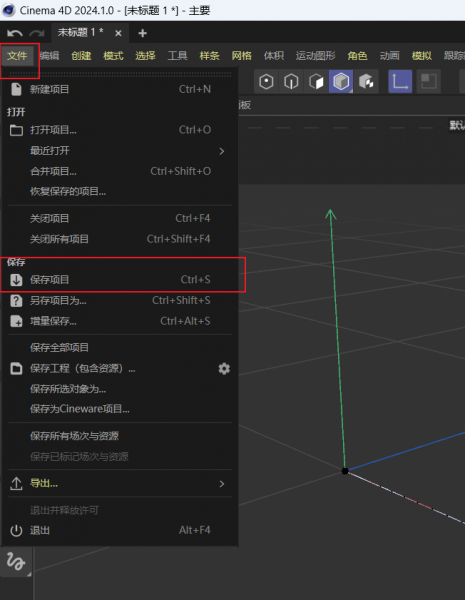Expand the 导出 submenu arrow
The width and height of the screenshot is (465, 600).
click(x=222, y=484)
